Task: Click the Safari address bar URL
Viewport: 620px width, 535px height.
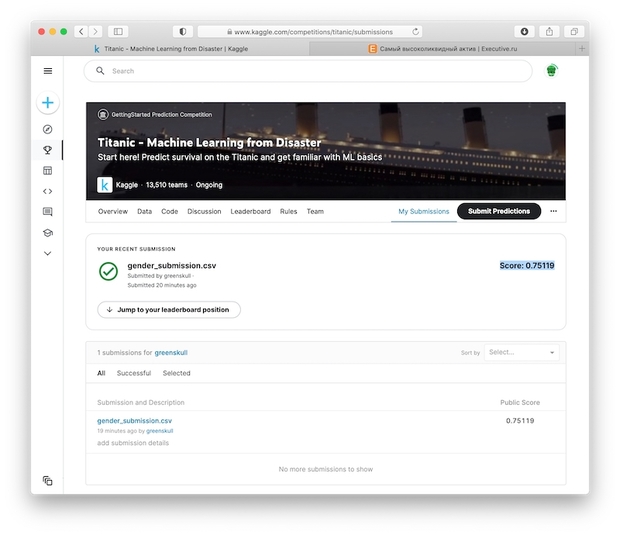Action: pyautogui.click(x=310, y=32)
